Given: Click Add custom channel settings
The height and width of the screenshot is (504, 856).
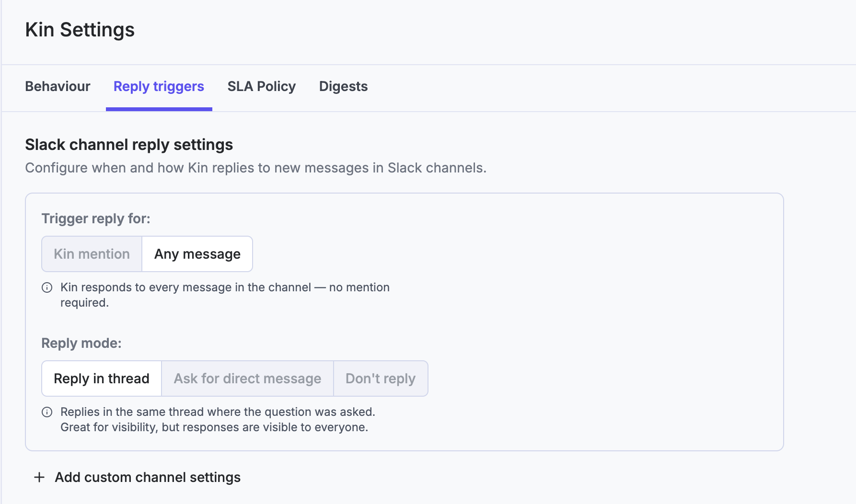Looking at the screenshot, I should [x=138, y=477].
